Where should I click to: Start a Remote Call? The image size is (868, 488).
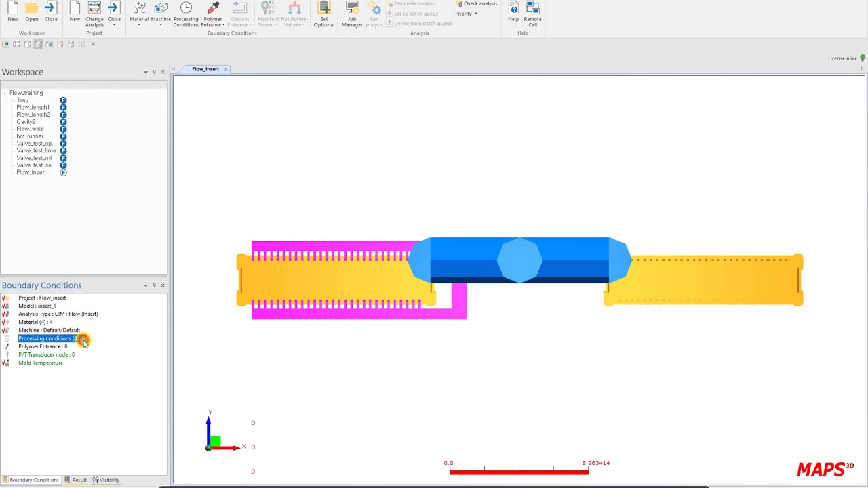533,14
